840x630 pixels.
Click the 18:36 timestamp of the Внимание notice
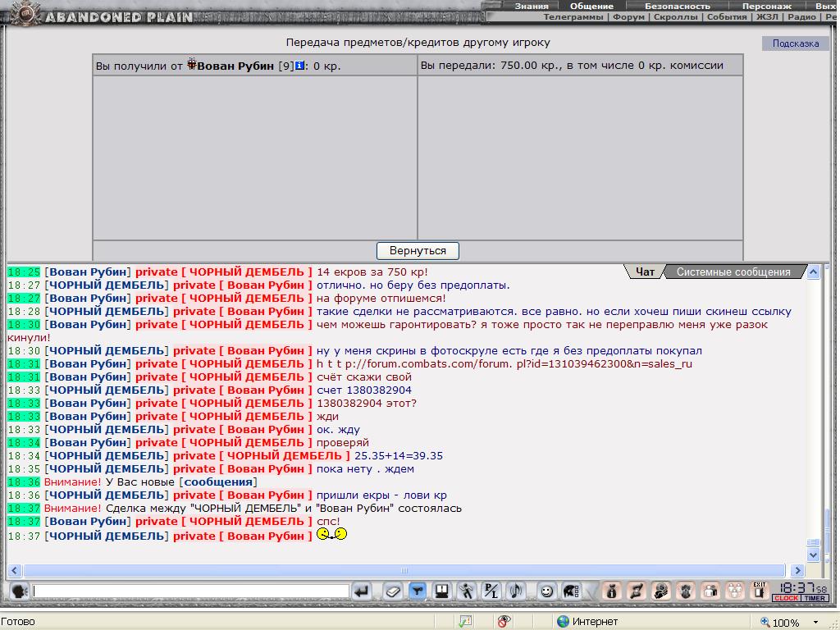24,482
